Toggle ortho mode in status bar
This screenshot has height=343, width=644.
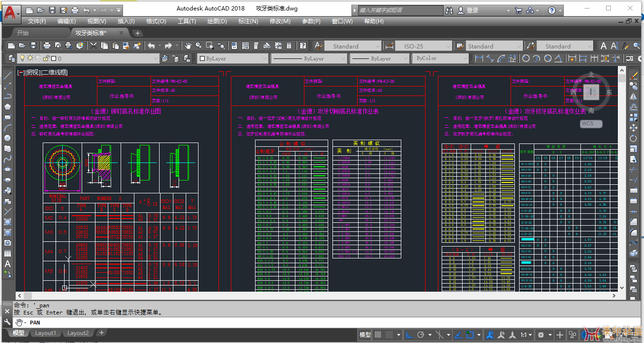[409, 335]
